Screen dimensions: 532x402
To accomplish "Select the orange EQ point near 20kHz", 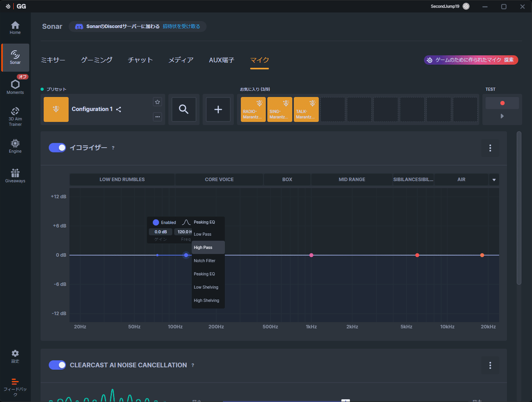I will tap(482, 255).
